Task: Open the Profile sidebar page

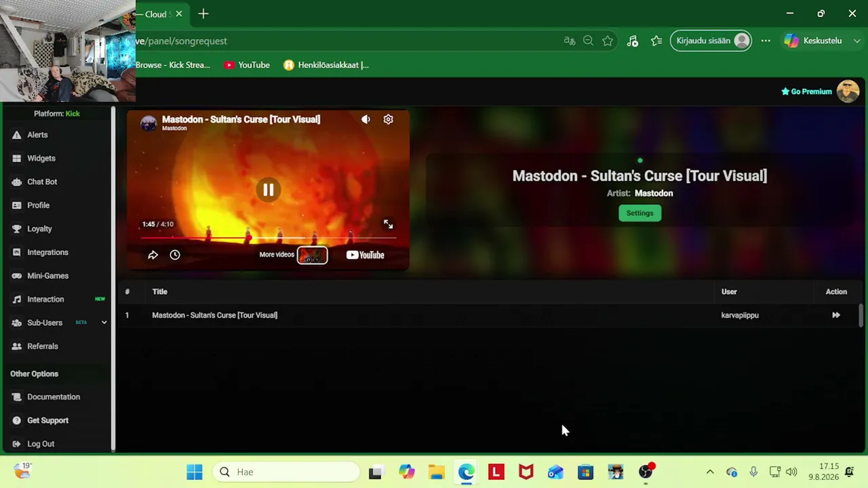Action: 38,205
